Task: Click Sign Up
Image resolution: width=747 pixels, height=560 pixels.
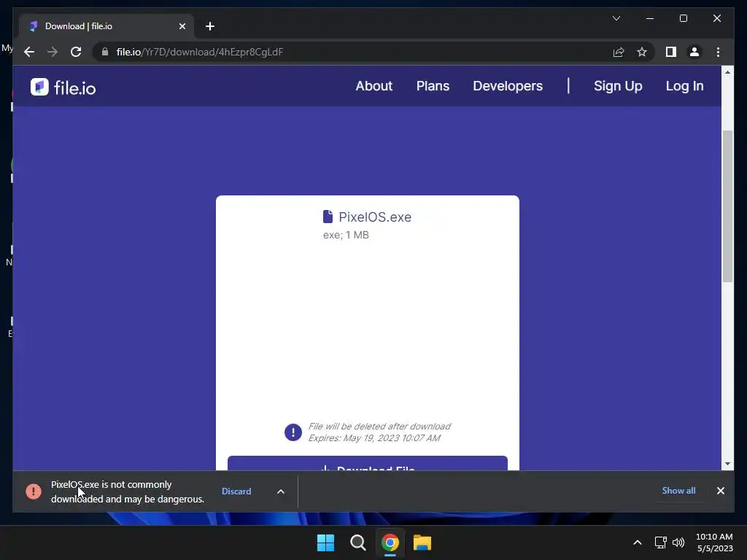Action: point(618,86)
